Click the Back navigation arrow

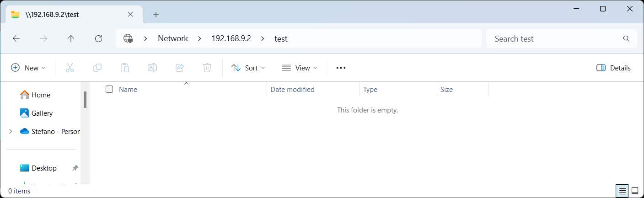click(x=16, y=39)
